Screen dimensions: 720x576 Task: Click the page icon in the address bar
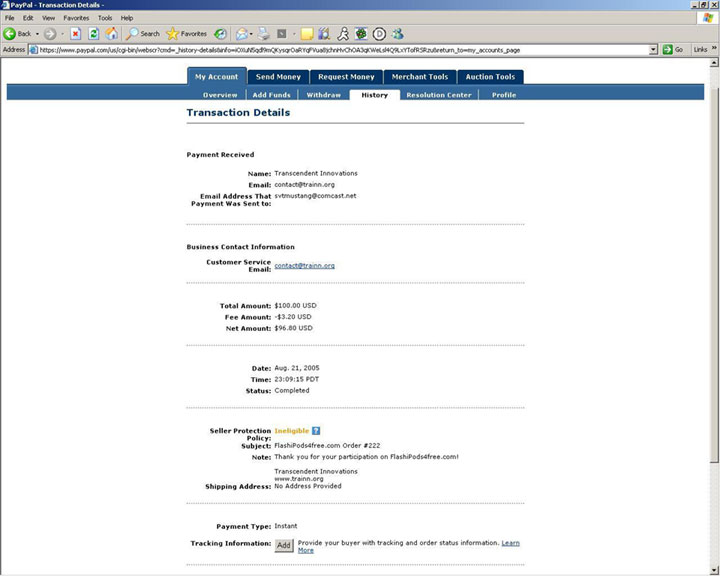click(34, 50)
